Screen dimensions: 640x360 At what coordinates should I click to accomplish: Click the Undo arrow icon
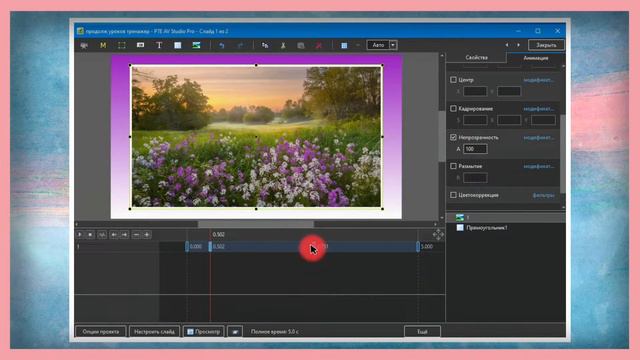point(222,45)
